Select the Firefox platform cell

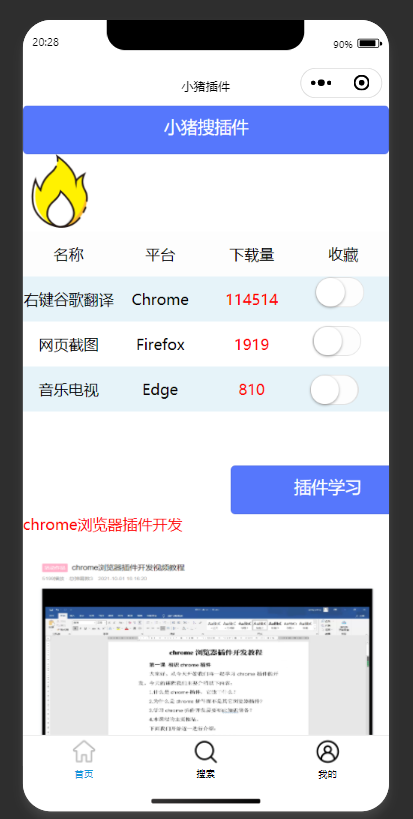click(160, 345)
